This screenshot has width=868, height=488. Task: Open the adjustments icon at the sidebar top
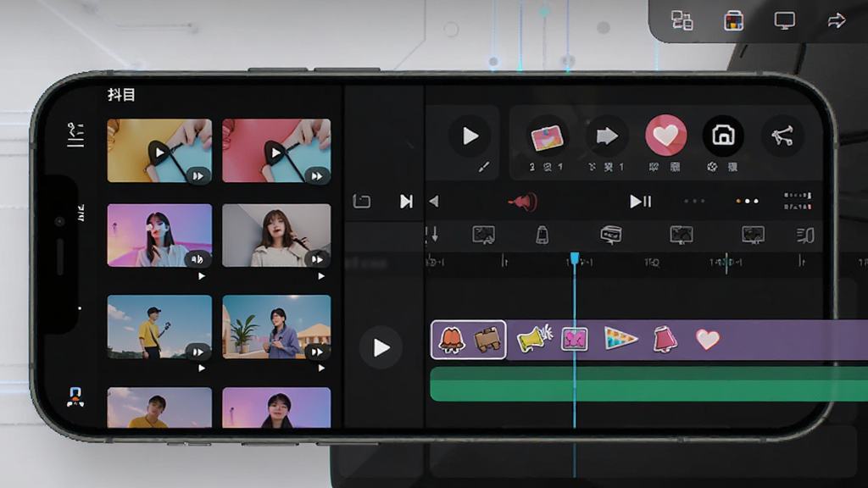click(75, 135)
